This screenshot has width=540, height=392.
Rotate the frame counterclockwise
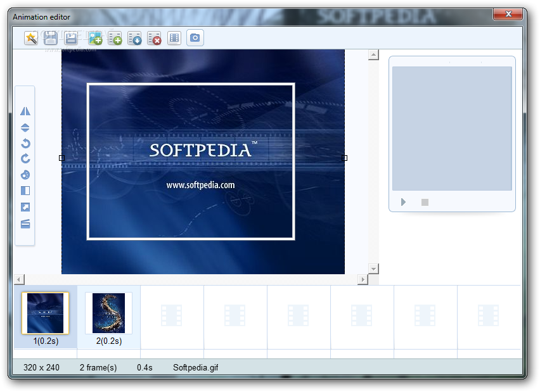(25, 143)
